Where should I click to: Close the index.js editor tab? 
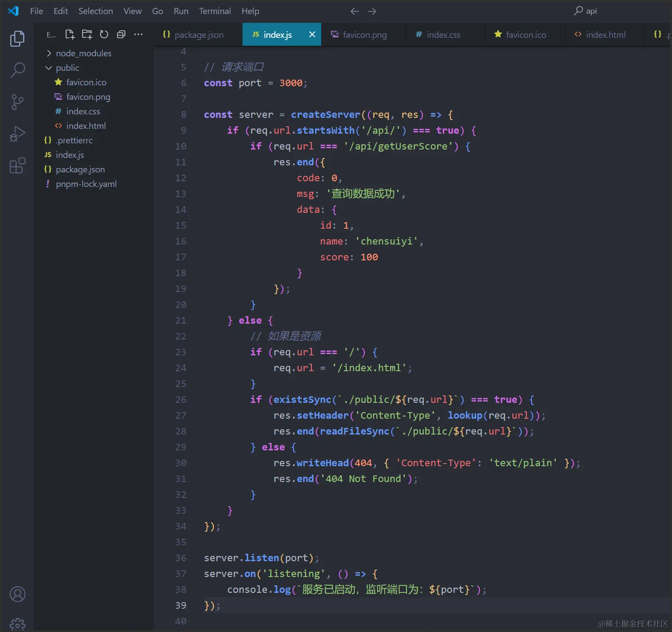point(312,34)
